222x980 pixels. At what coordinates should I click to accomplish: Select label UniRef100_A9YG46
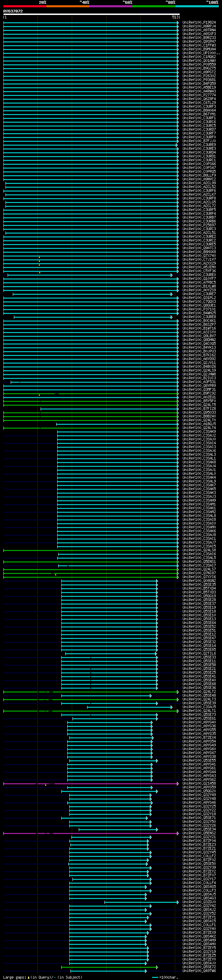click(199, 803)
